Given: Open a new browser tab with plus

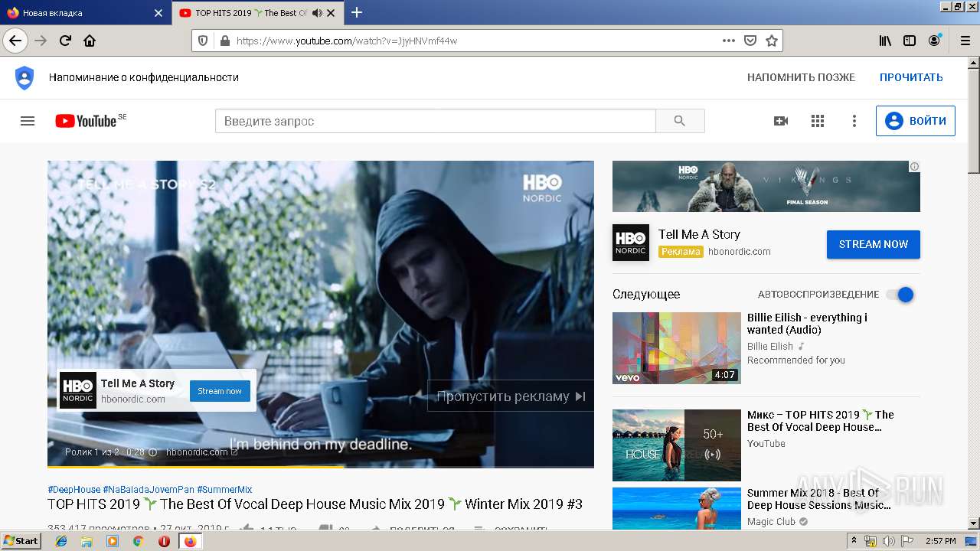Looking at the screenshot, I should tap(357, 12).
